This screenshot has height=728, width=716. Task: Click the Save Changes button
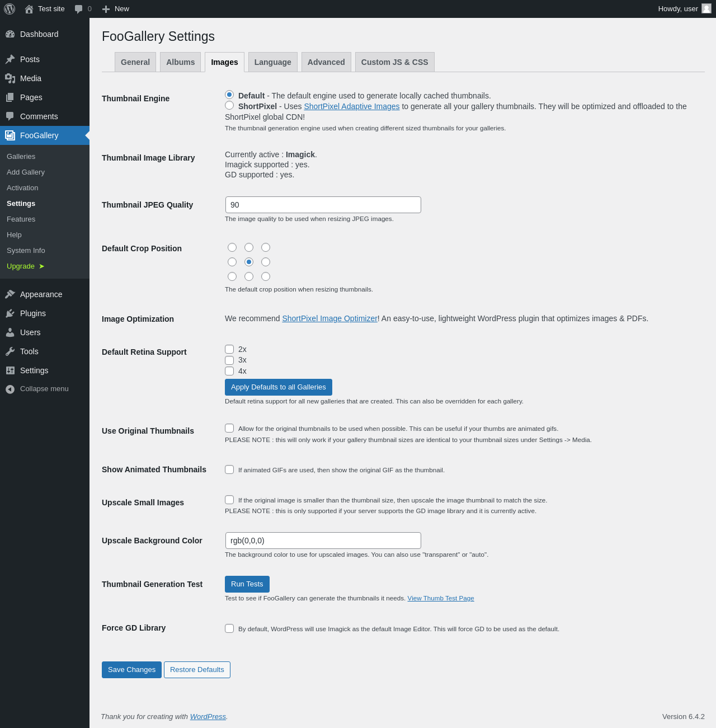tap(131, 670)
